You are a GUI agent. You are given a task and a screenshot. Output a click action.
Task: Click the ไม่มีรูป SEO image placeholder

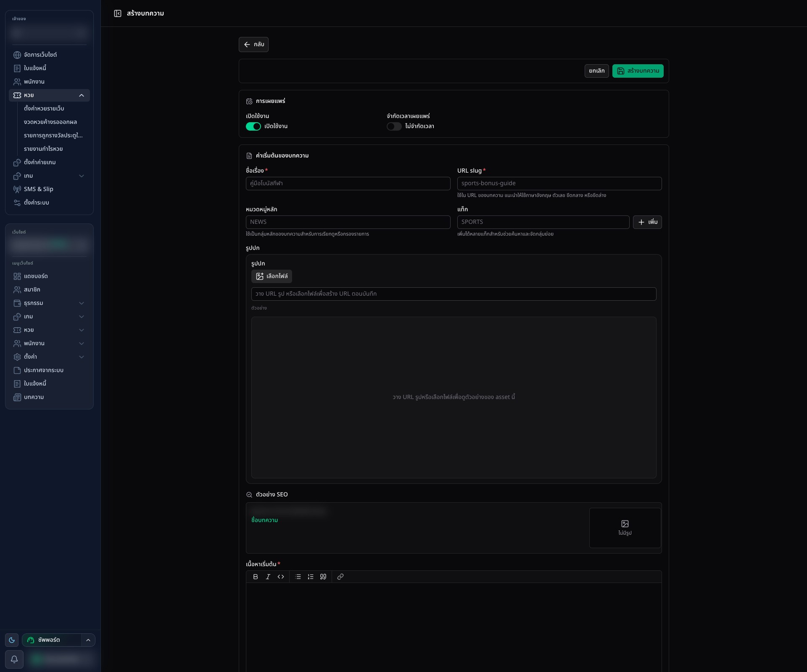[625, 528]
